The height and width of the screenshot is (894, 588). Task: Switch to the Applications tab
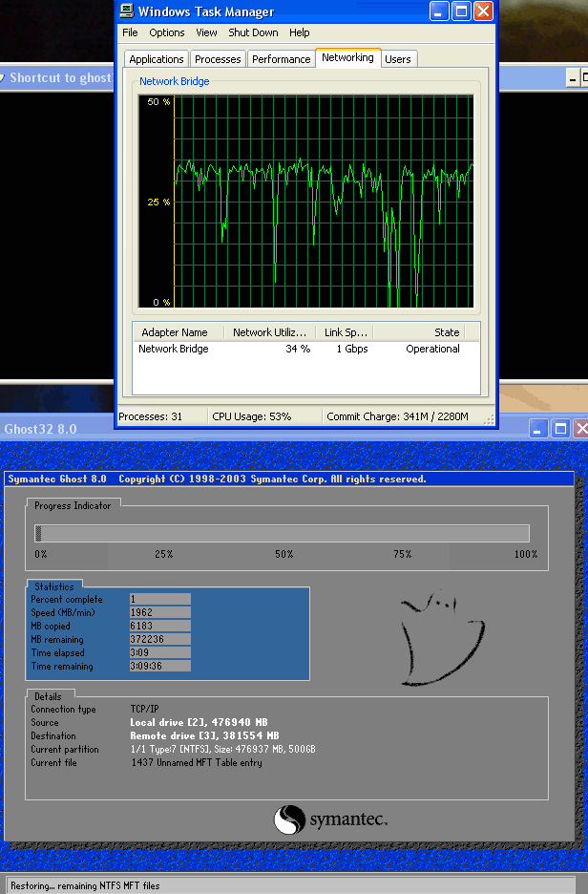click(x=157, y=59)
